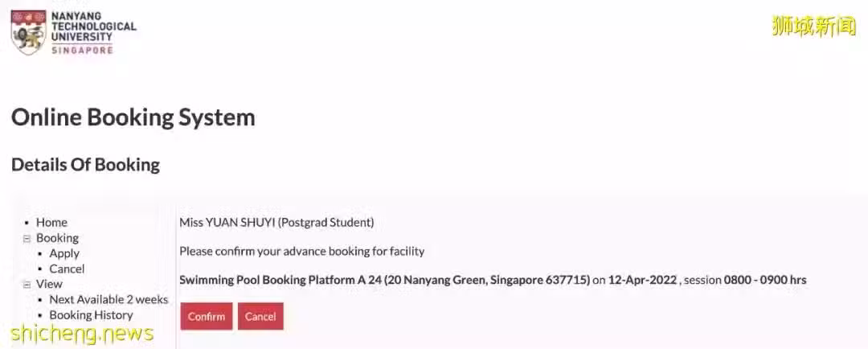Collapse the Booking section with minus icon
This screenshot has width=868, height=349.
(26, 238)
